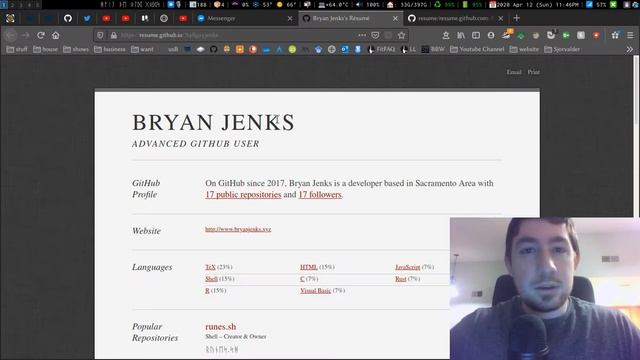This screenshot has height=360, width=640.
Task: Open the 'business' bookmarks folder
Action: (x=110, y=49)
